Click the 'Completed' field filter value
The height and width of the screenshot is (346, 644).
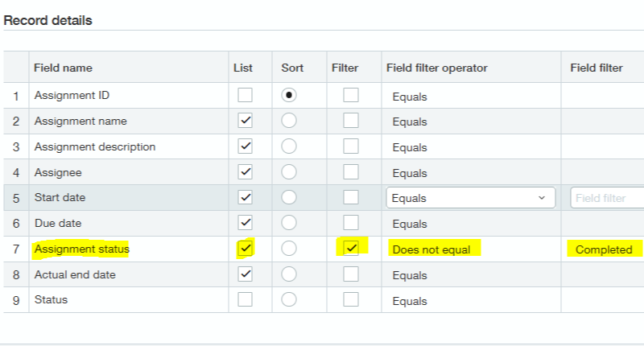point(604,249)
